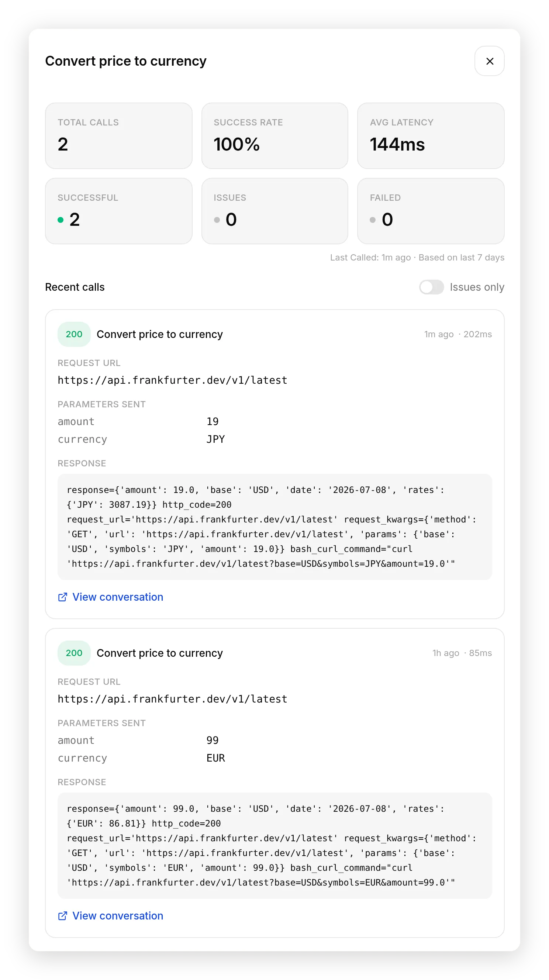Select the Success Rate 100% card

(275, 136)
